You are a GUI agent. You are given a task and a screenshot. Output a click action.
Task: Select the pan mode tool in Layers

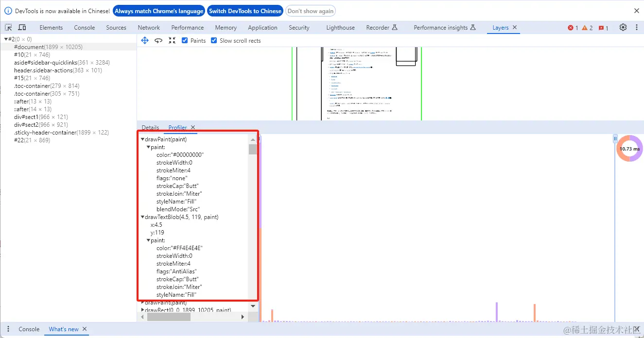(x=145, y=40)
